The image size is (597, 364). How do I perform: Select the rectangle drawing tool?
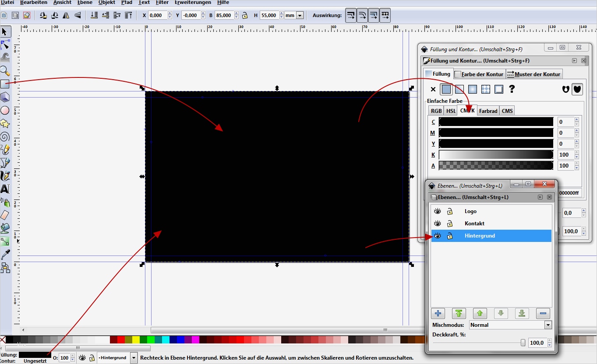(x=5, y=84)
